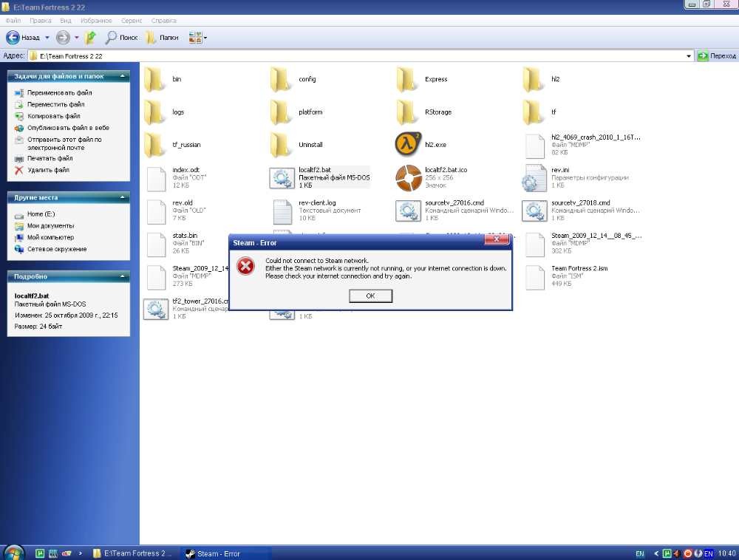739x560 pixels.
Task: Select the rev.old file icon
Action: [156, 211]
